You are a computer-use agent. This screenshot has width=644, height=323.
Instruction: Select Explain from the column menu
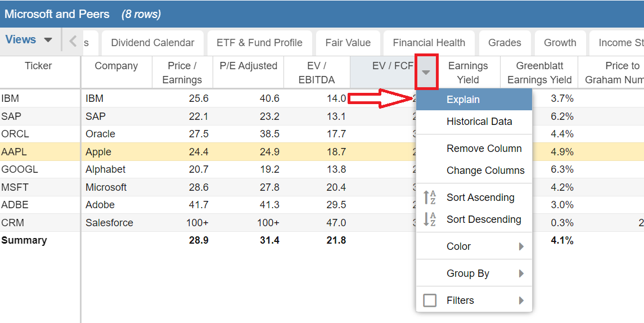point(474,100)
